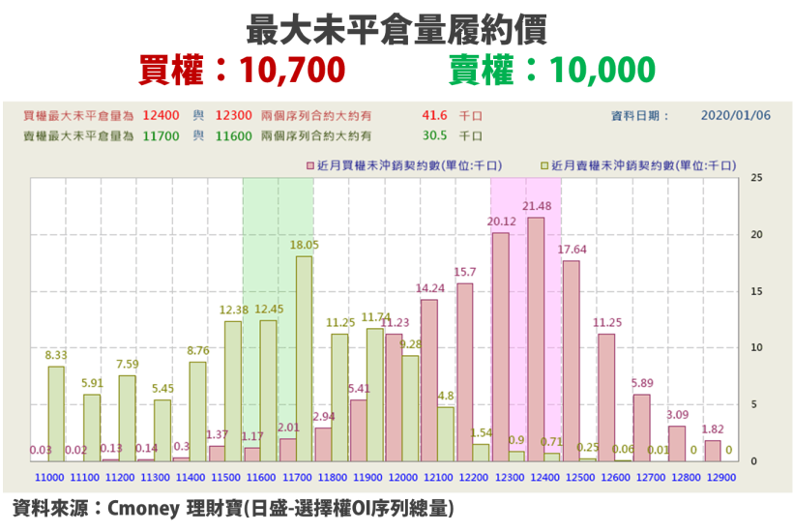This screenshot has width=793, height=532.
Task: Click the green bar labeled 8.76
Action: (197, 412)
